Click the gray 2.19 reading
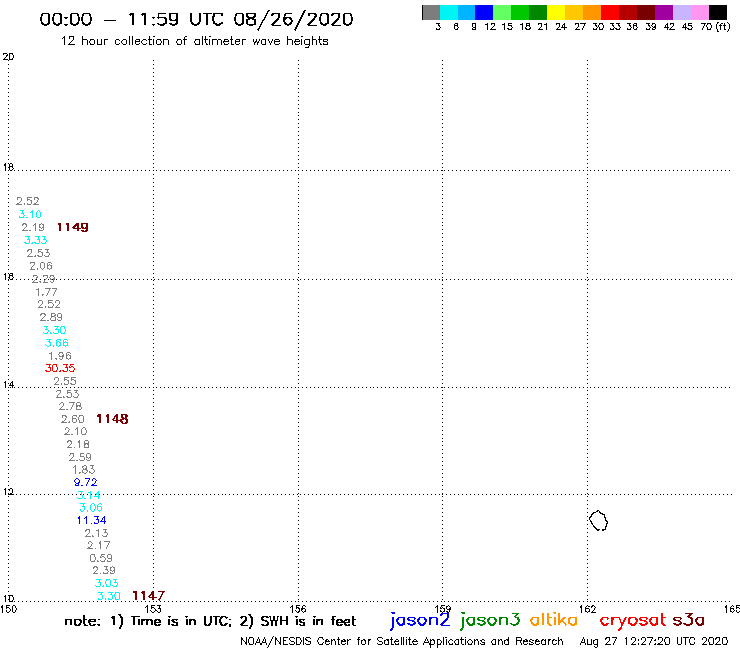The image size is (740, 650). (x=33, y=227)
